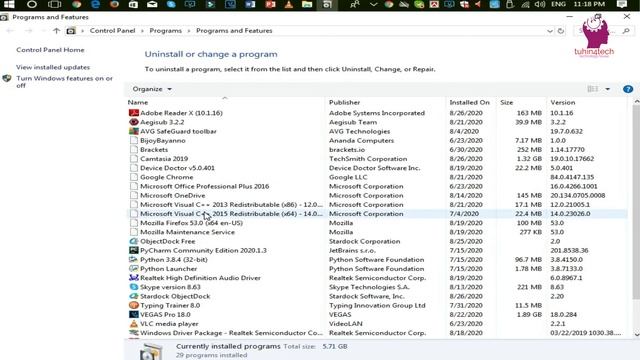Select Google Chrome in the list

tap(378, 177)
